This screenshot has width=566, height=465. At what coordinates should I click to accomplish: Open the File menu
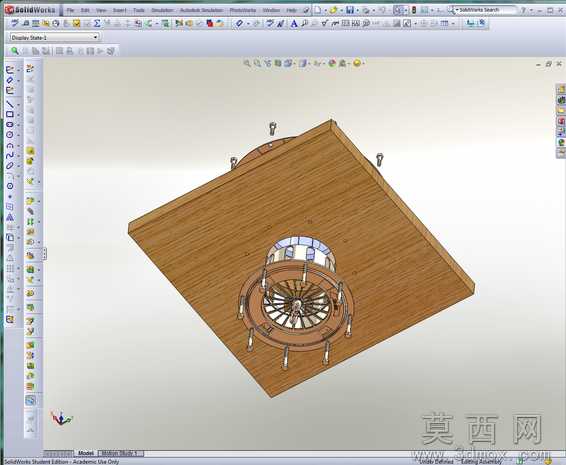point(70,10)
